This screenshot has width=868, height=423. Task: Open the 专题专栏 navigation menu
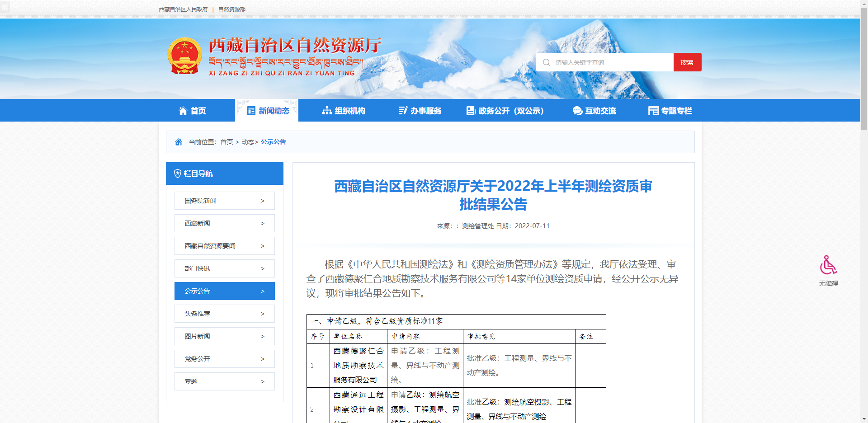pyautogui.click(x=670, y=111)
